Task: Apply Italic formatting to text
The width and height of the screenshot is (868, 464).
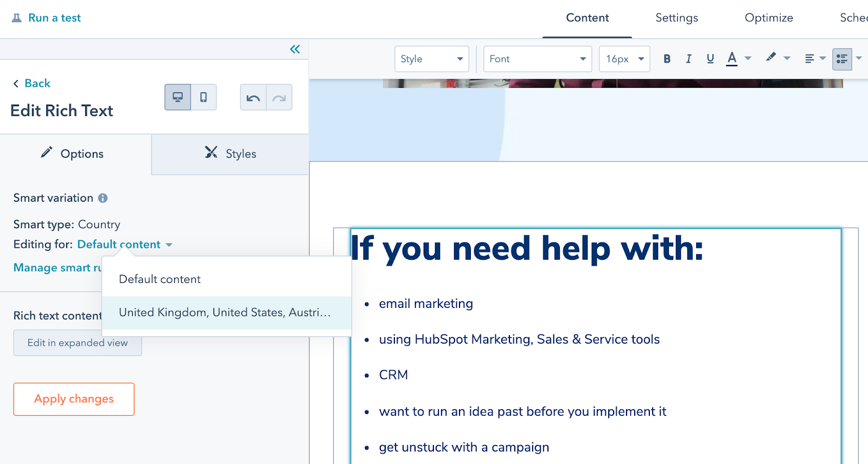Action: [688, 59]
